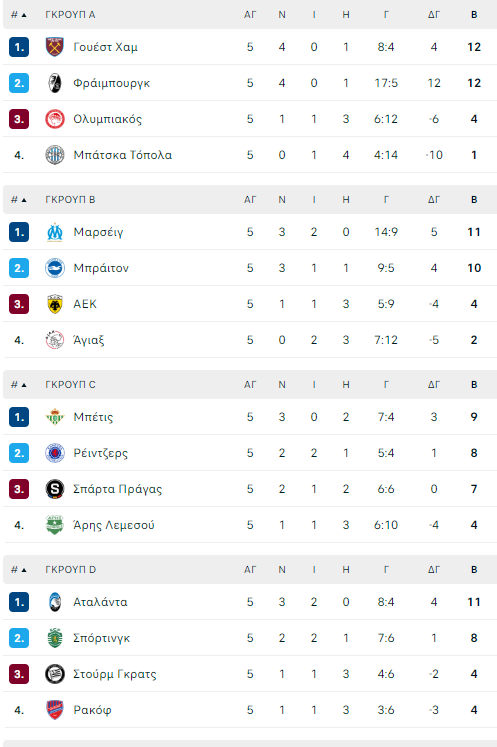Click the Raków red-blue crest

tap(55, 710)
